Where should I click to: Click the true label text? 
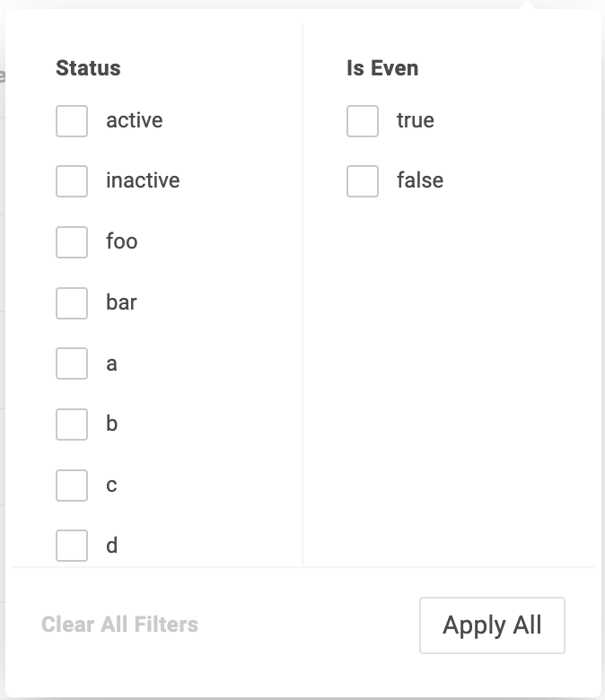click(x=416, y=120)
